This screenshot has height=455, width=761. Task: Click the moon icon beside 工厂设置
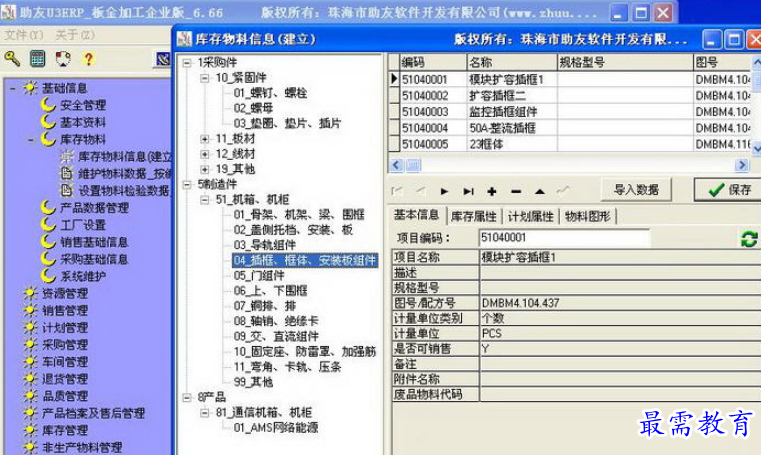coord(48,225)
